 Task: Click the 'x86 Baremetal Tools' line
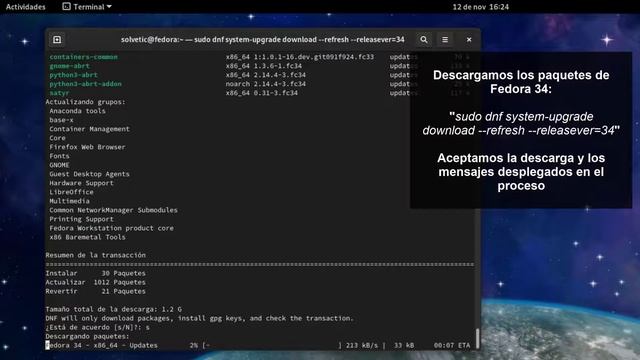[x=87, y=237]
